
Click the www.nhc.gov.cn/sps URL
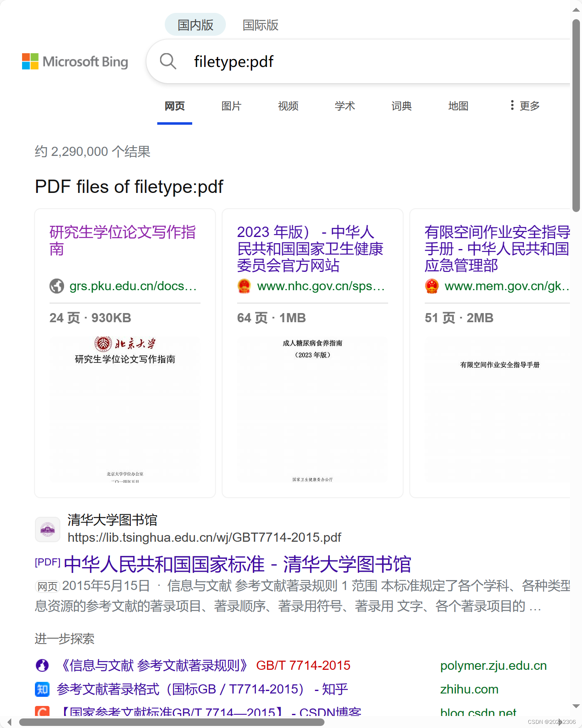coord(321,286)
